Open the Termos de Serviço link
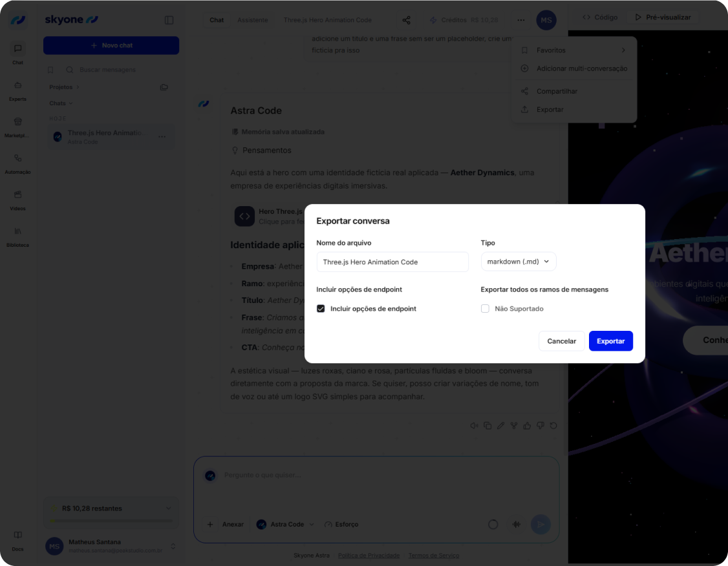728x566 pixels. (434, 555)
